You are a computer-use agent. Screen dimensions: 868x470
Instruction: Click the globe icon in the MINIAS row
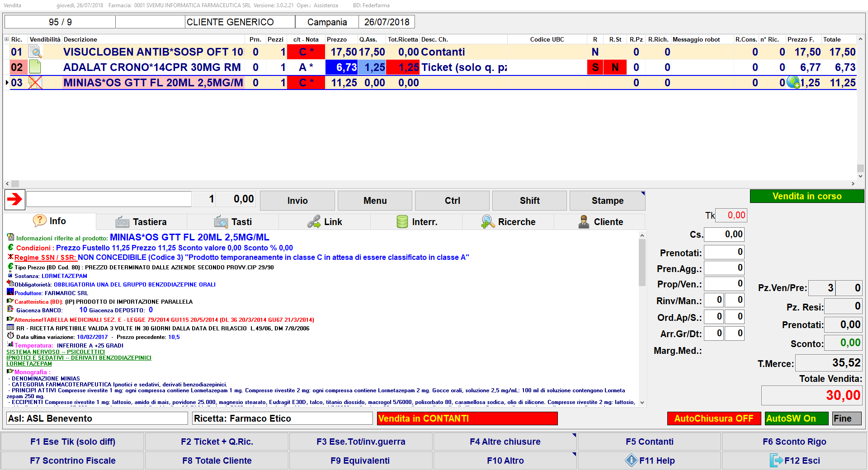(793, 82)
